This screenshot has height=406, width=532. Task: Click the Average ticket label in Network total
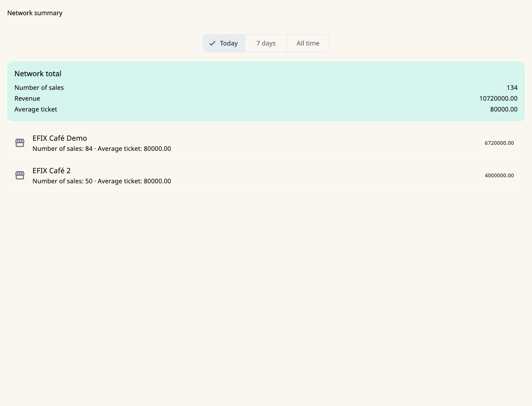[x=36, y=109]
